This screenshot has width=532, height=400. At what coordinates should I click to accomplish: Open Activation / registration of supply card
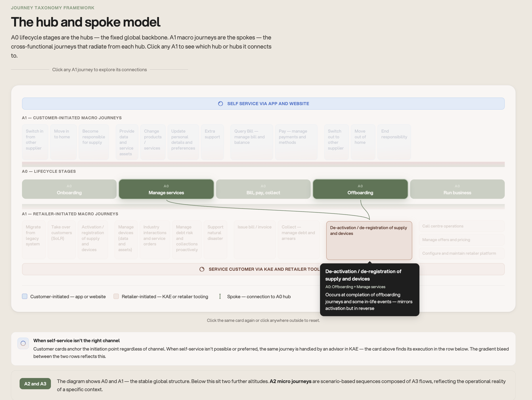click(x=93, y=240)
